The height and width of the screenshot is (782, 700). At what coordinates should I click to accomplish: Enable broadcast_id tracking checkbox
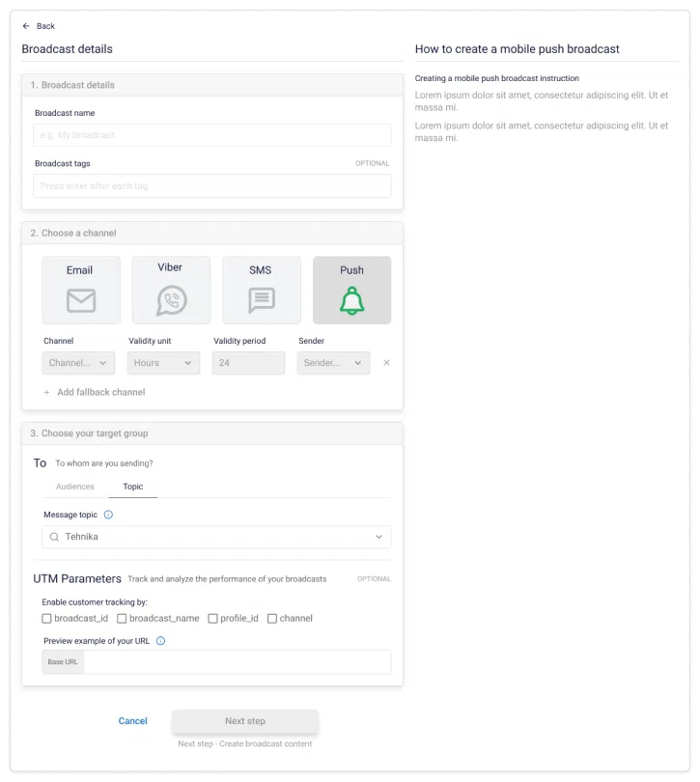[x=47, y=618]
